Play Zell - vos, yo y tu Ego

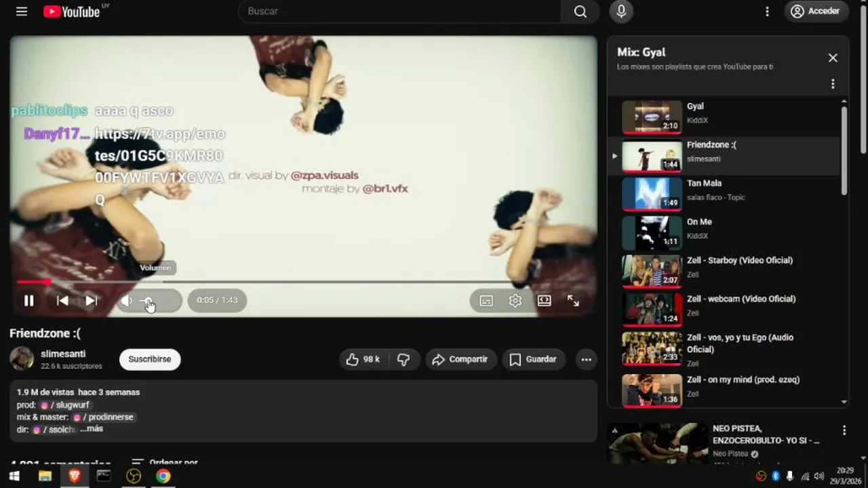coord(724,349)
